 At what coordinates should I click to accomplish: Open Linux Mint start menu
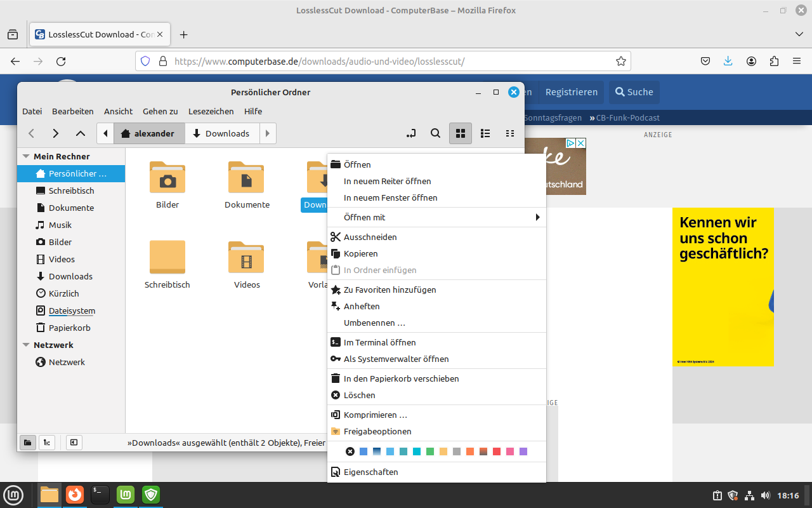(x=13, y=495)
